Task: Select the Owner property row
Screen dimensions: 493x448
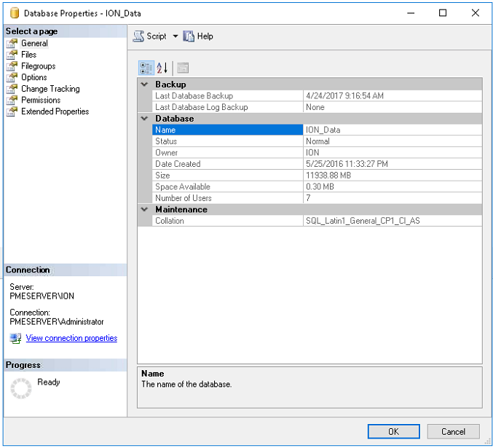Action: 317,152
